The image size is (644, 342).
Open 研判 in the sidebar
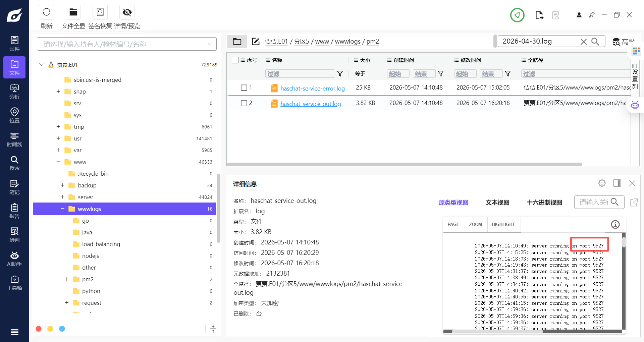coord(14,235)
